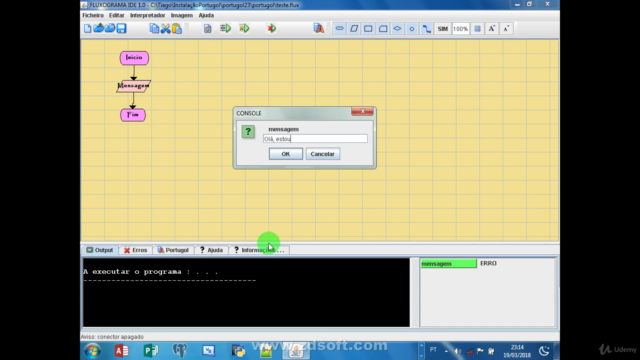Open the Imagem menu
The image size is (640, 360).
[182, 15]
